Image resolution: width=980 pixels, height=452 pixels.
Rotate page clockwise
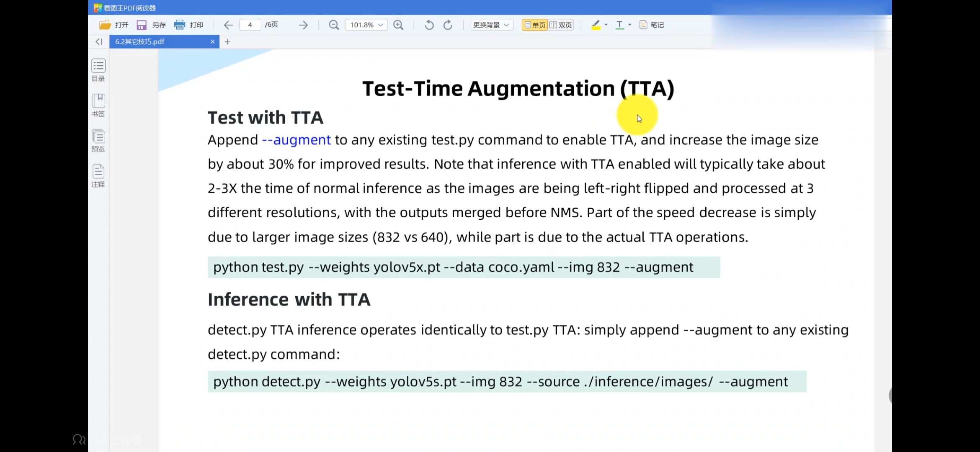[x=448, y=25]
